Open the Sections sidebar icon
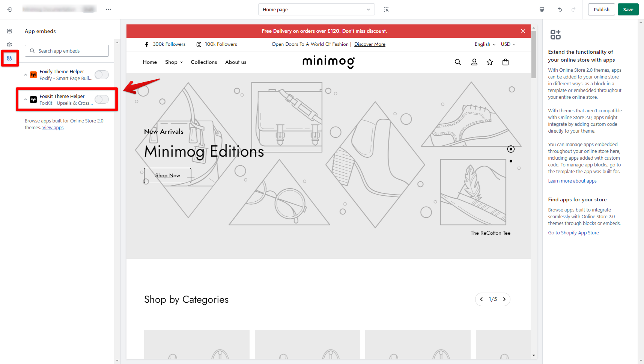Viewport: 644px width, 364px height. 9,31
